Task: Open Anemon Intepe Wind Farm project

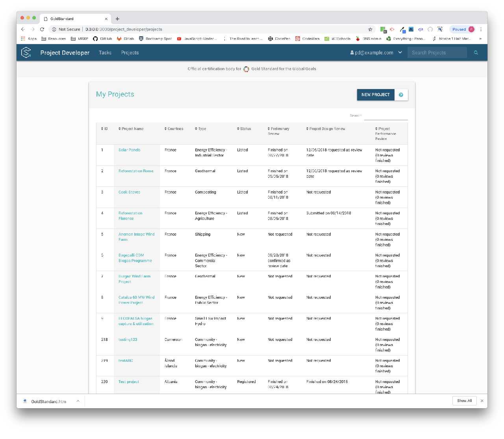Action: tap(137, 237)
